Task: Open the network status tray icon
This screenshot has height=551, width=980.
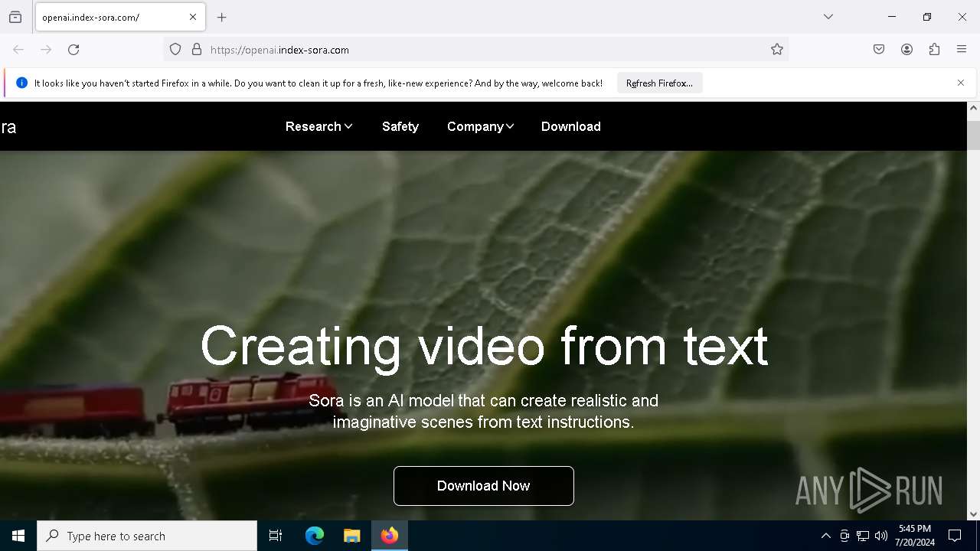Action: click(863, 536)
